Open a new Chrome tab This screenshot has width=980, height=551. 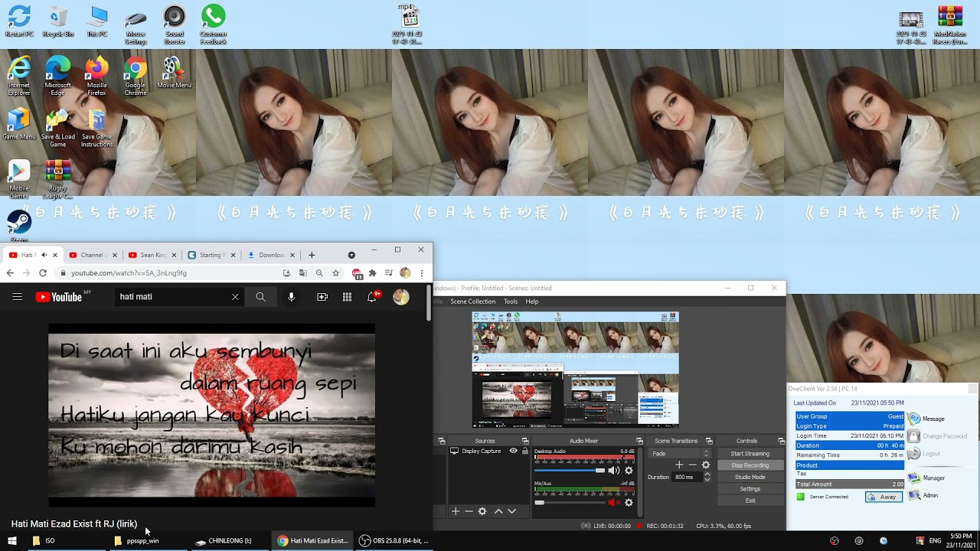[x=312, y=255]
